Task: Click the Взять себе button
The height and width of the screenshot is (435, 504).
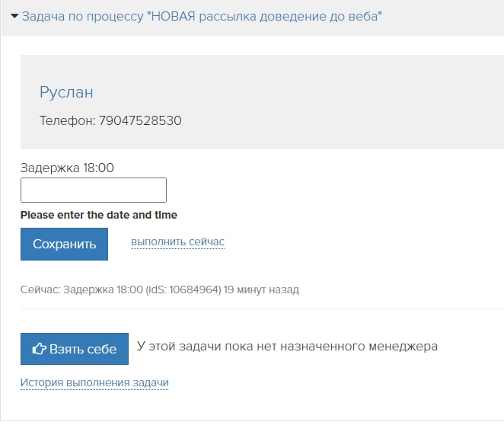Action: click(75, 349)
